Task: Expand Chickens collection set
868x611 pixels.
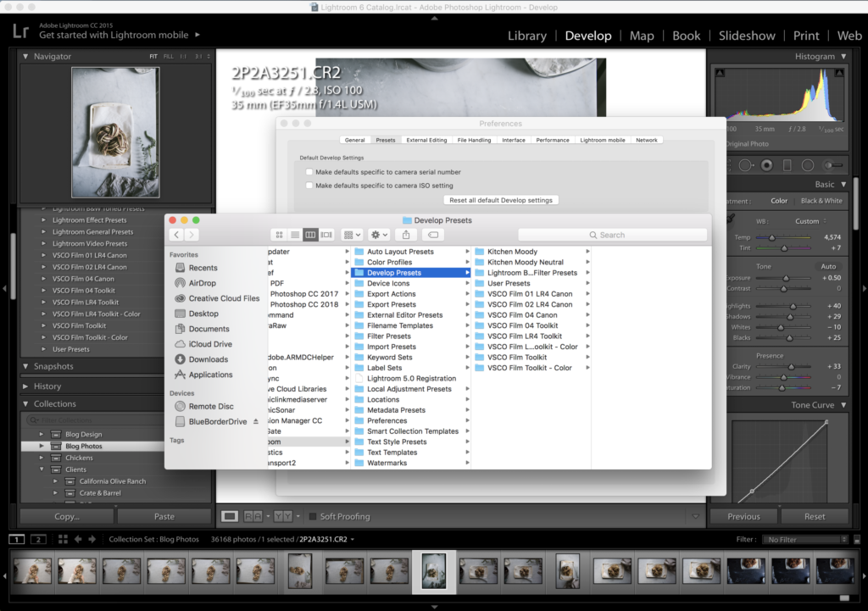Action: (42, 458)
